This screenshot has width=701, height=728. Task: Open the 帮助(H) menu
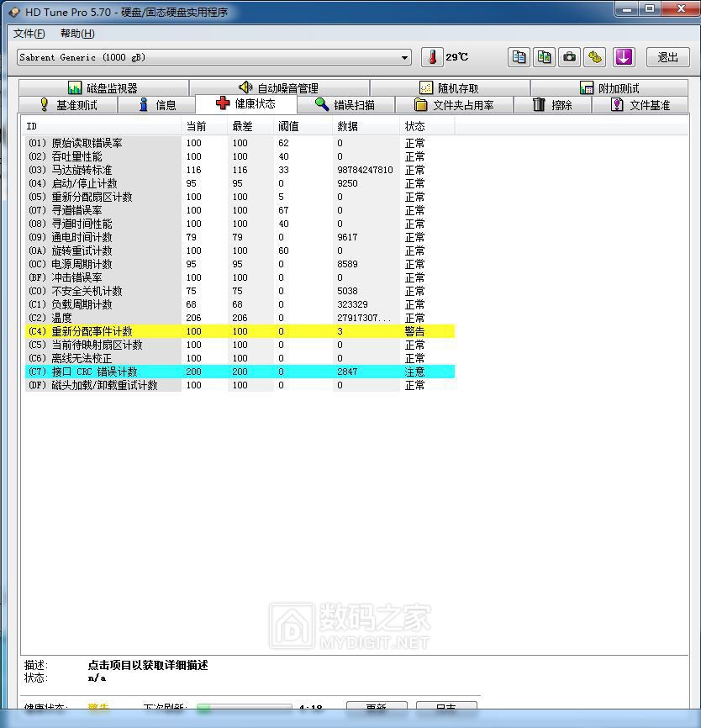77,34
